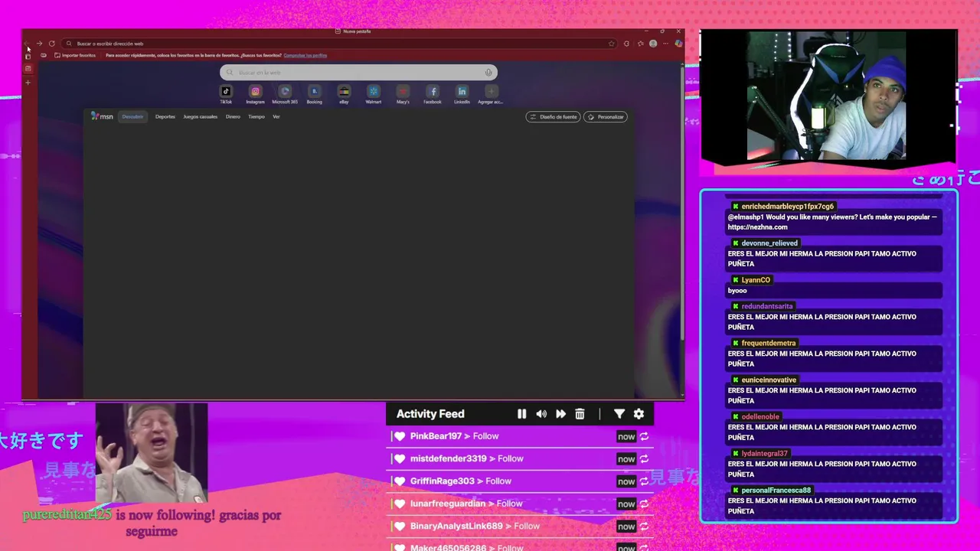Click the Personalizar button

click(606, 117)
